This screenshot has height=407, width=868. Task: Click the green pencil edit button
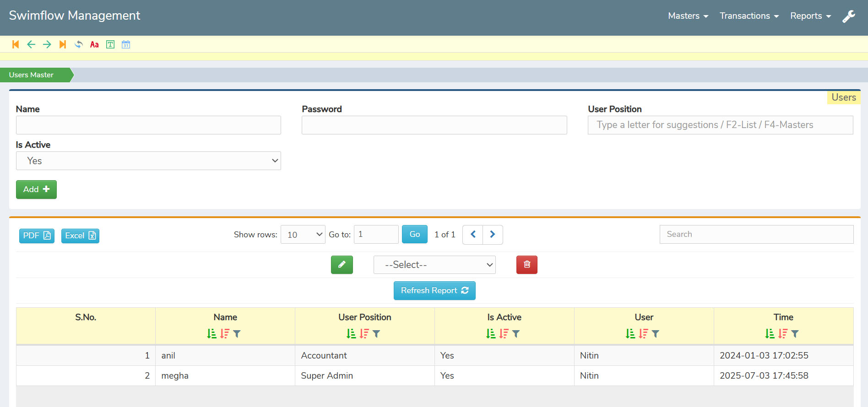click(342, 265)
